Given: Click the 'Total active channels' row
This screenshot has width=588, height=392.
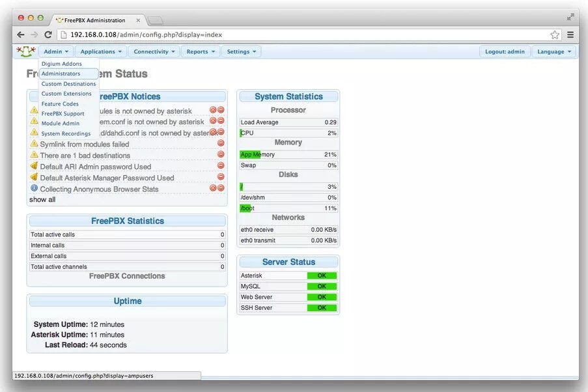Looking at the screenshot, I should (x=128, y=267).
